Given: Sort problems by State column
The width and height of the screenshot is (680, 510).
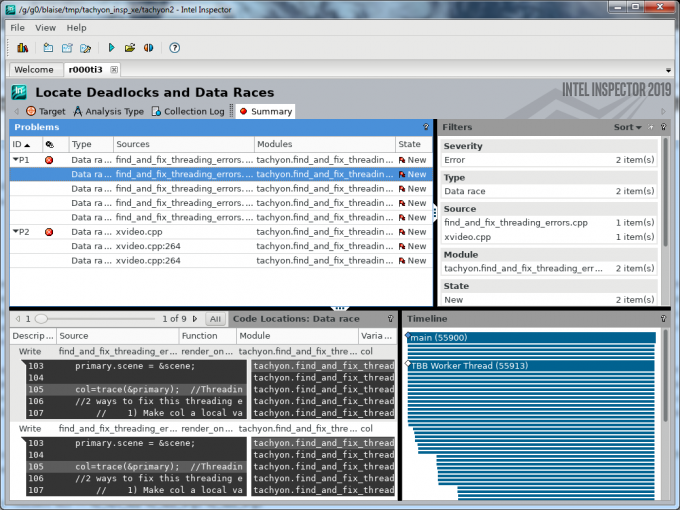Looking at the screenshot, I should (x=414, y=144).
